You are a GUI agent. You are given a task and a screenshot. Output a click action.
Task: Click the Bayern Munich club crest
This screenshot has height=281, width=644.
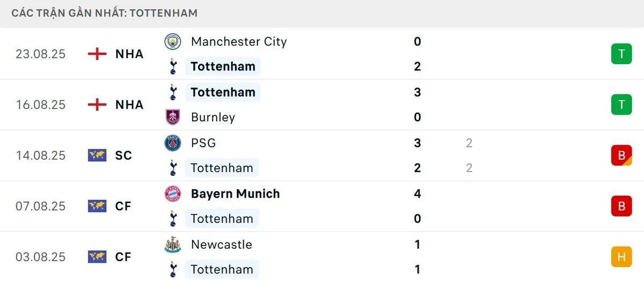[173, 194]
